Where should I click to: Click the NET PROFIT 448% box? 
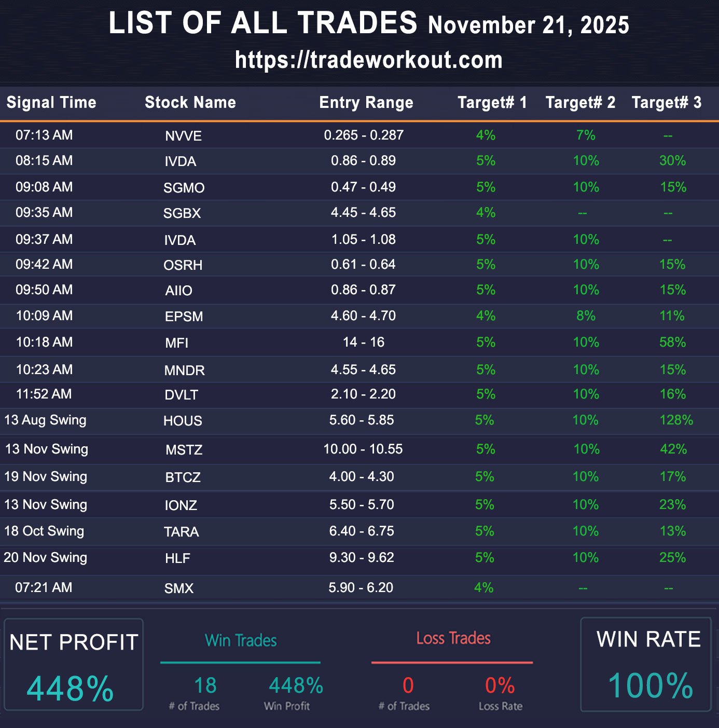pos(74,665)
